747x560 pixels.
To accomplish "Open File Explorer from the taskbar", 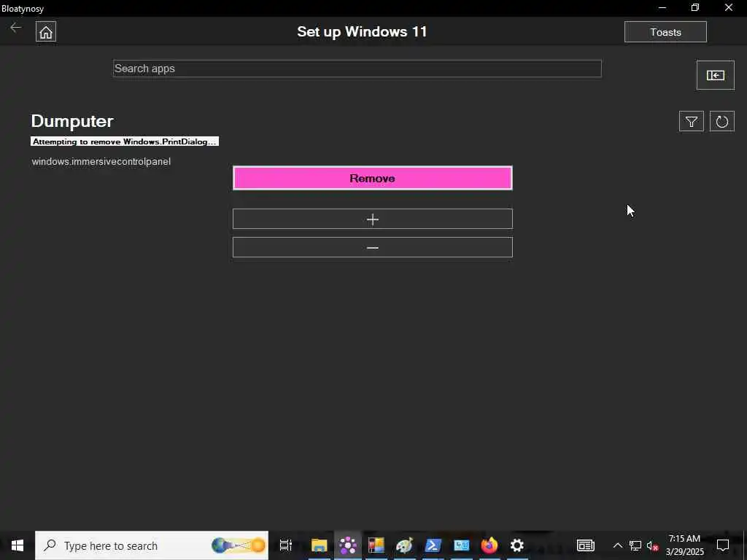I will [x=320, y=545].
